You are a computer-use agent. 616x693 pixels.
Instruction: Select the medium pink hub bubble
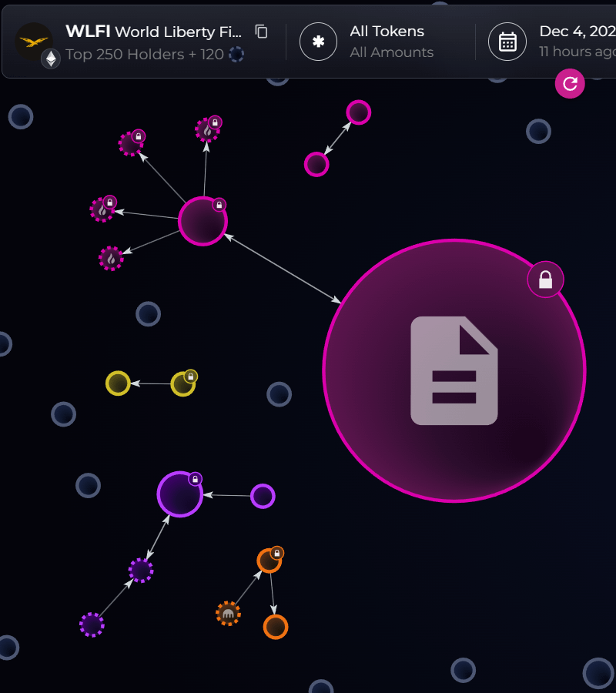pyautogui.click(x=203, y=221)
